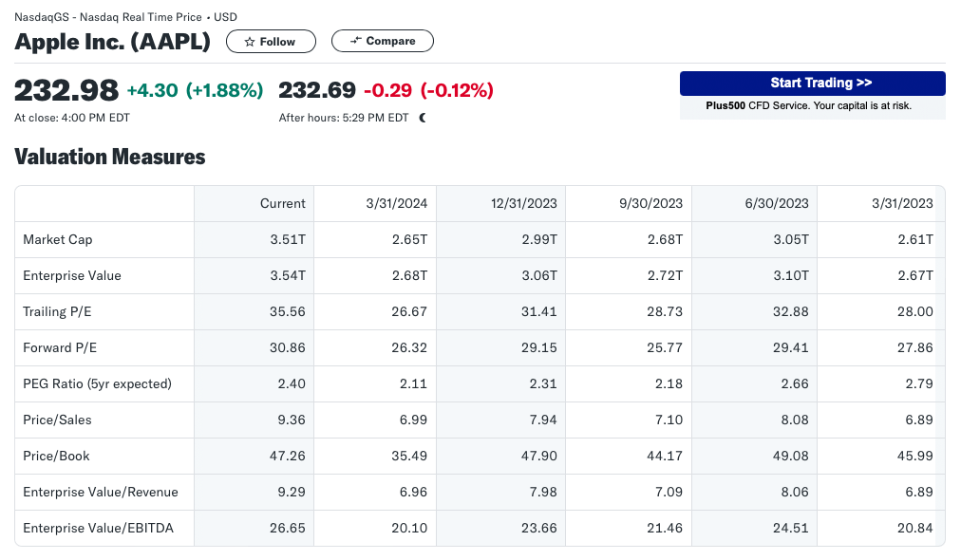Click the after-hours moon icon

click(423, 118)
